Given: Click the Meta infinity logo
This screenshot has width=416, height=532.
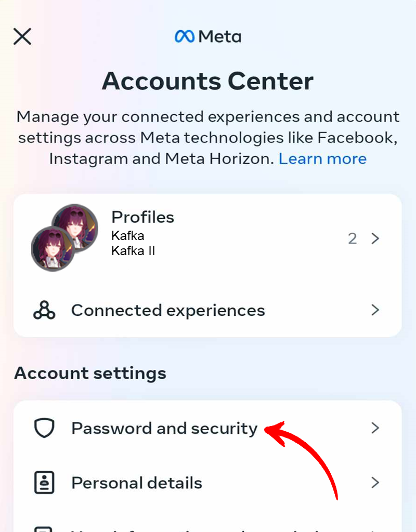Looking at the screenshot, I should click(184, 36).
